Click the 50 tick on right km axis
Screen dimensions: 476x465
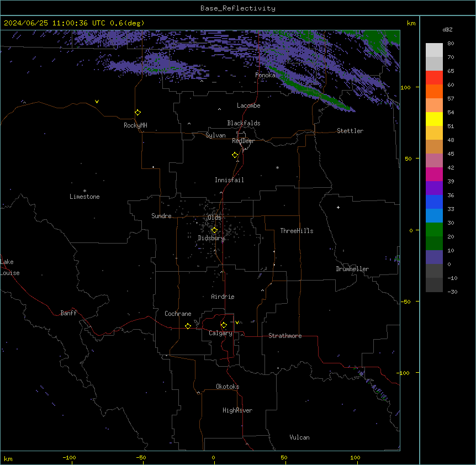pos(408,158)
